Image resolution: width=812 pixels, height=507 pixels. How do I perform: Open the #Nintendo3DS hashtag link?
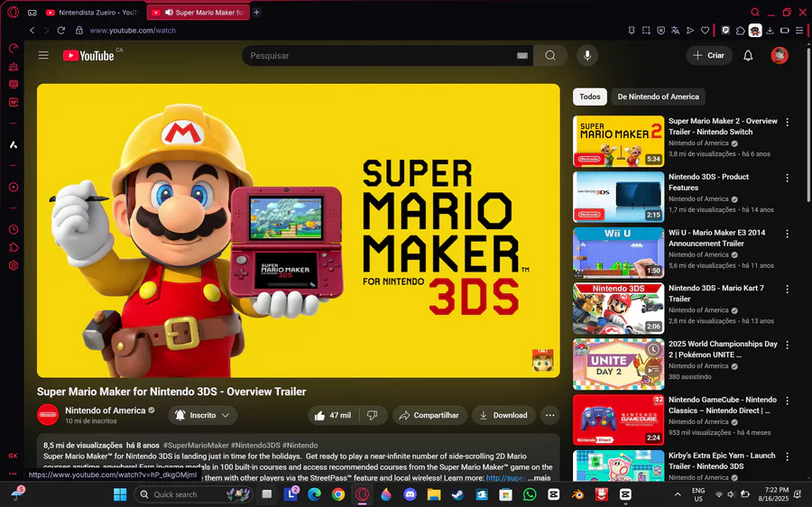pyautogui.click(x=255, y=446)
